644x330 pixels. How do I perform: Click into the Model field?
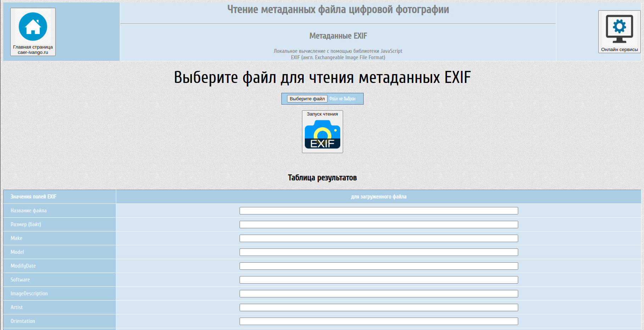click(x=379, y=252)
